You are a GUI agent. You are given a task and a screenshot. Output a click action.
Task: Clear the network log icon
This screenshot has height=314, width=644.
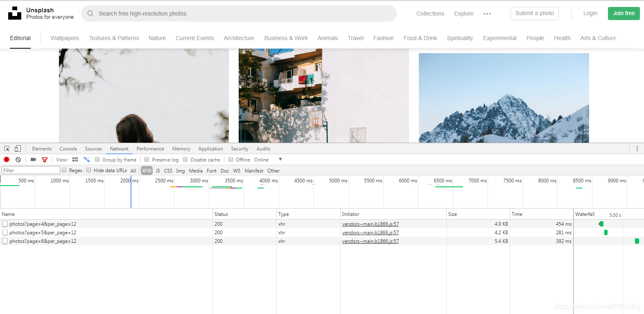point(18,159)
